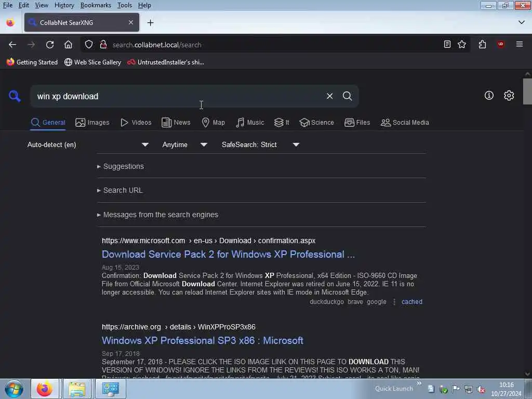Switch to the Files category
Screen dimensions: 532x399
click(357, 123)
